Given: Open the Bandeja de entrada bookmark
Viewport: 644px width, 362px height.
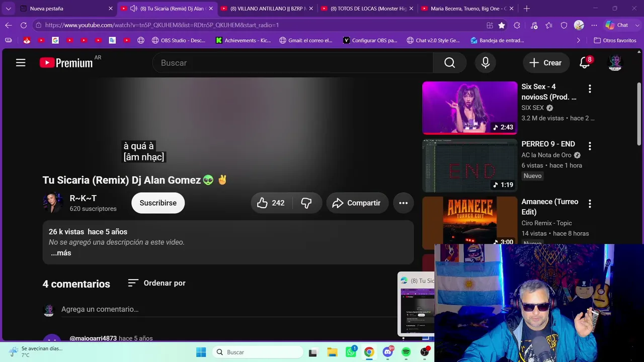Looking at the screenshot, I should 497,40.
